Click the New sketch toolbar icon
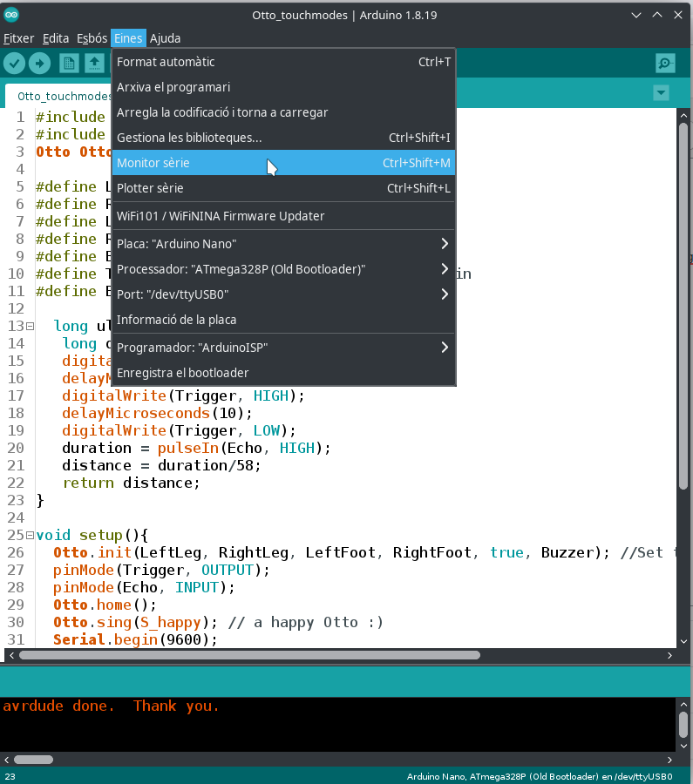 [69, 63]
